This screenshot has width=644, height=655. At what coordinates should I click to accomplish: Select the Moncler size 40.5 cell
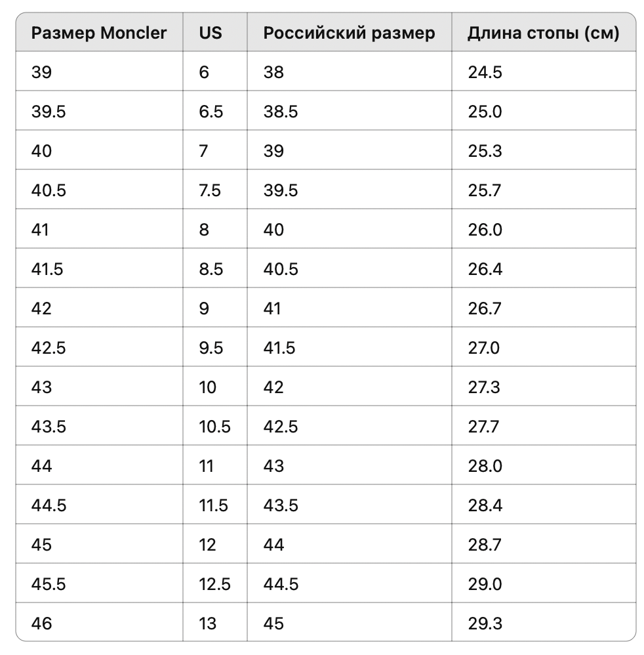pyautogui.click(x=99, y=190)
